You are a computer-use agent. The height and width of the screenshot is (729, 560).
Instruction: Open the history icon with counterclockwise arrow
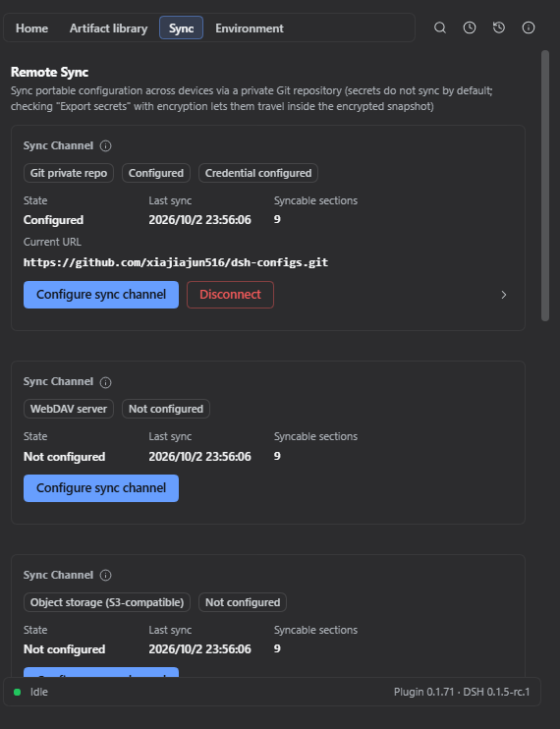tap(499, 28)
